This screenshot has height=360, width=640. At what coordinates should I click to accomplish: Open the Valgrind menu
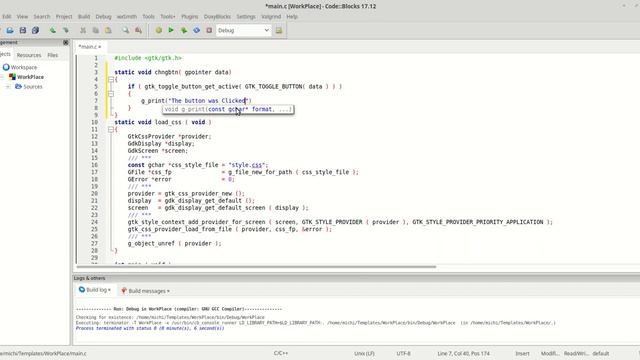[x=271, y=17]
